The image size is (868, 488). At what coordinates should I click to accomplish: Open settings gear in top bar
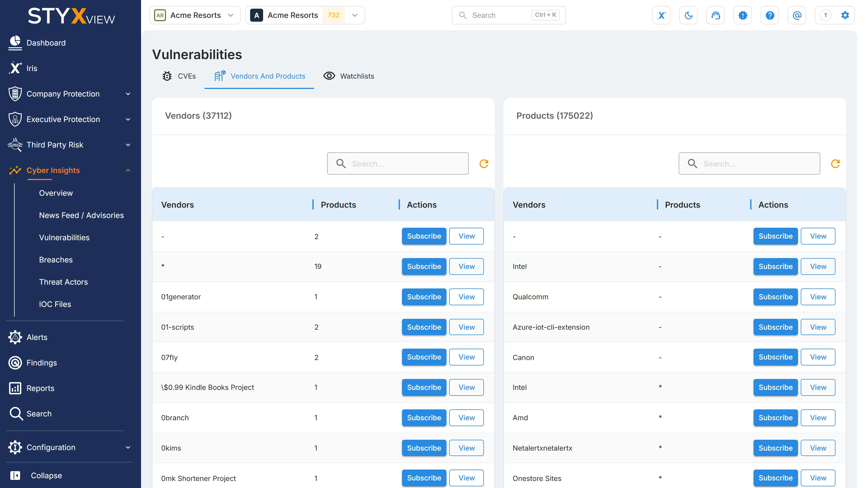tap(845, 15)
